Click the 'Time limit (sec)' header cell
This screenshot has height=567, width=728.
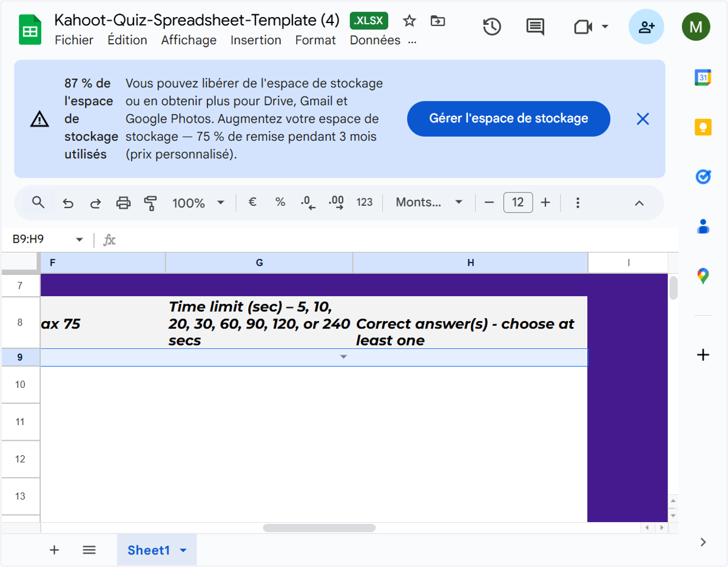259,323
